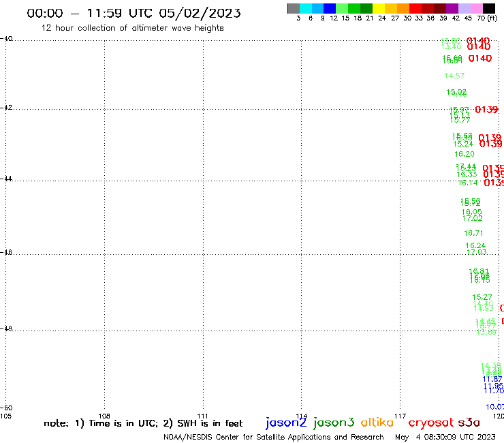Click the '14.93' wave height reading
The width and height of the screenshot is (504, 443).
(x=484, y=308)
